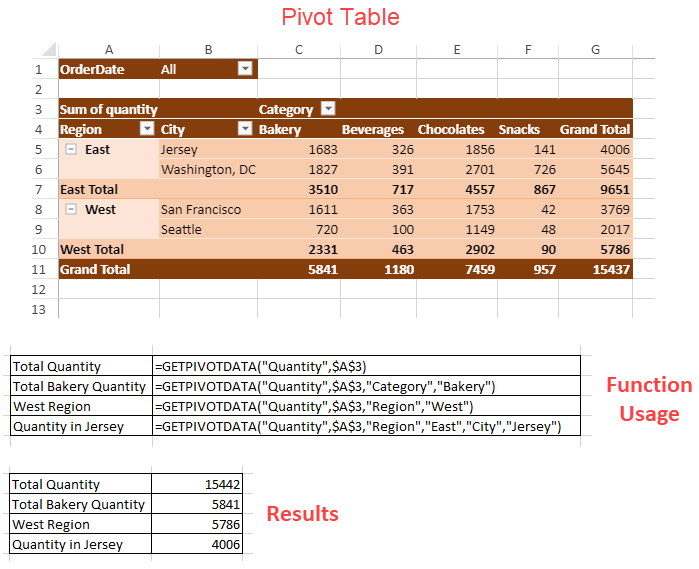Viewport: 699px width, 569px height.
Task: Select row 7 header
Action: (39, 190)
